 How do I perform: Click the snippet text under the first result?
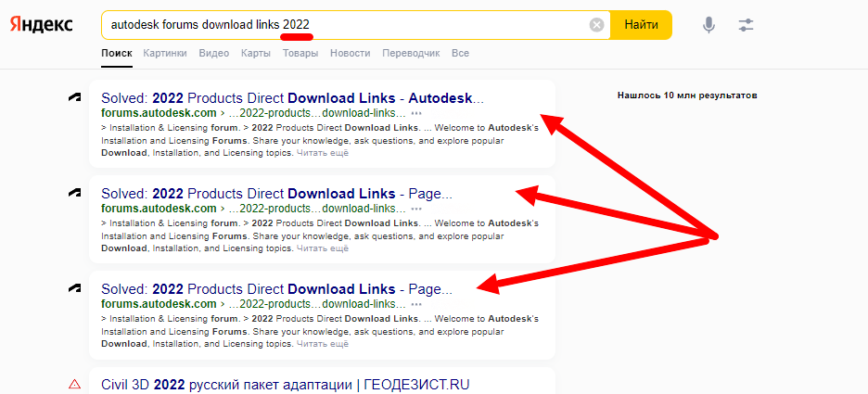[x=320, y=141]
